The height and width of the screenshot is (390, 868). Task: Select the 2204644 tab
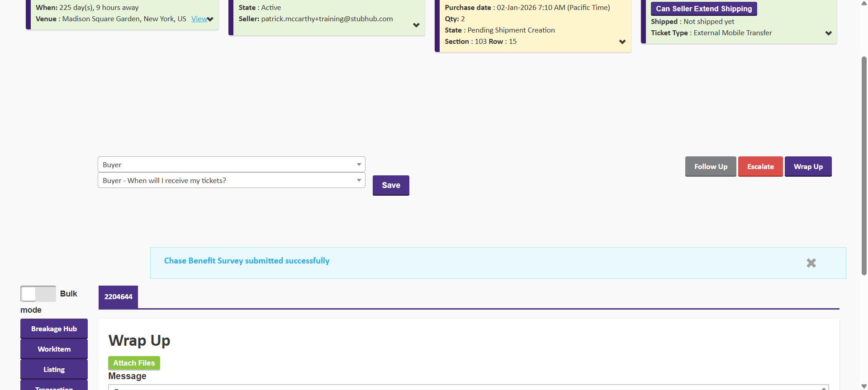(x=118, y=297)
